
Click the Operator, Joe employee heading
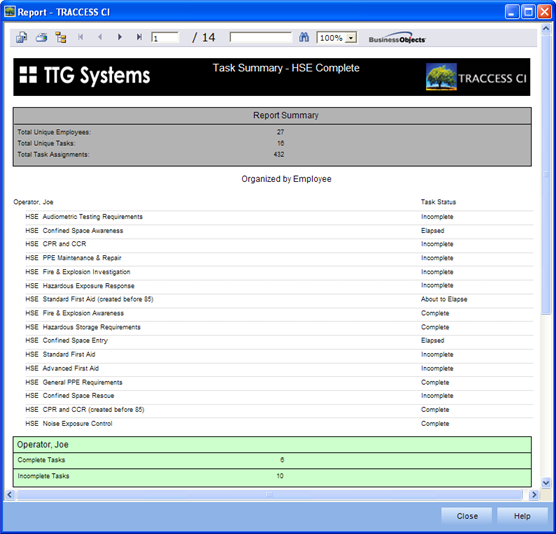33,202
